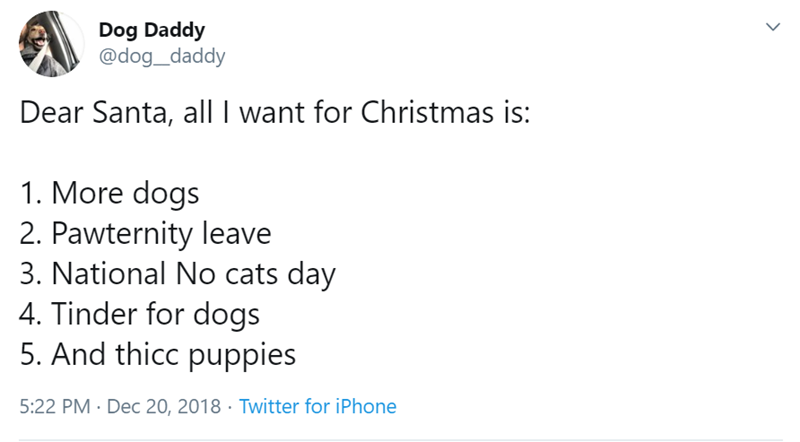Click the list number '4.' marker
This screenshot has height=442, width=800.
click(29, 314)
